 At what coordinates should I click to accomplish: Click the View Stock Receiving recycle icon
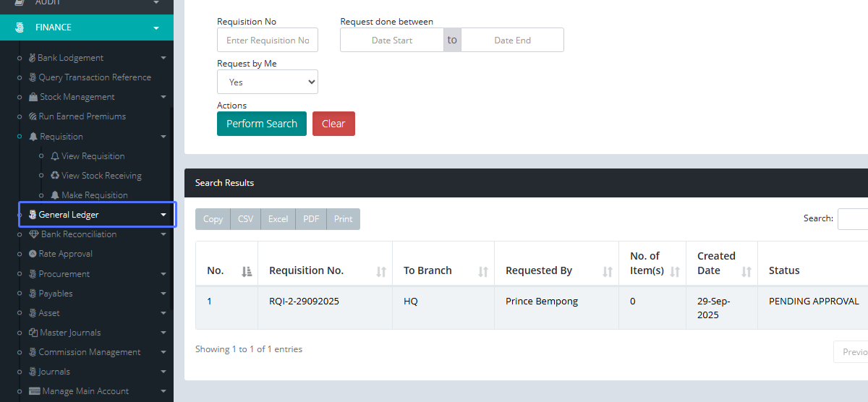click(x=55, y=176)
